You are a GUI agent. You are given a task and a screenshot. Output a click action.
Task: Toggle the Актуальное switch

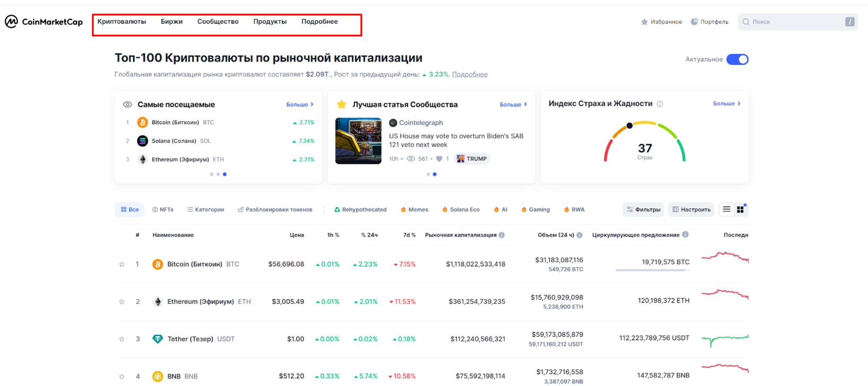click(737, 60)
